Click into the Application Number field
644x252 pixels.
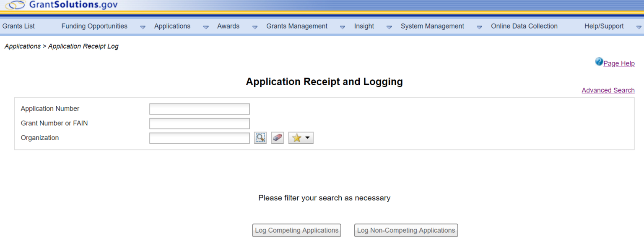tap(200, 109)
